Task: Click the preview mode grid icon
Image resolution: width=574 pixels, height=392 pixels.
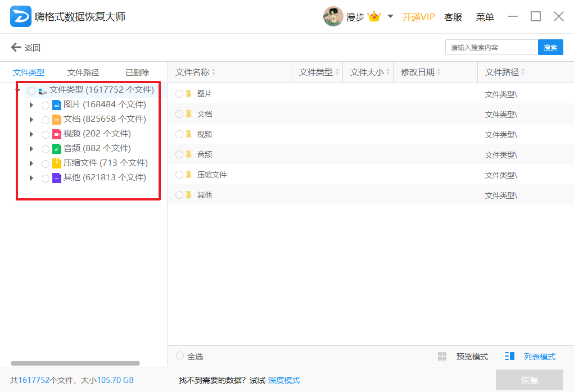Action: [442, 356]
